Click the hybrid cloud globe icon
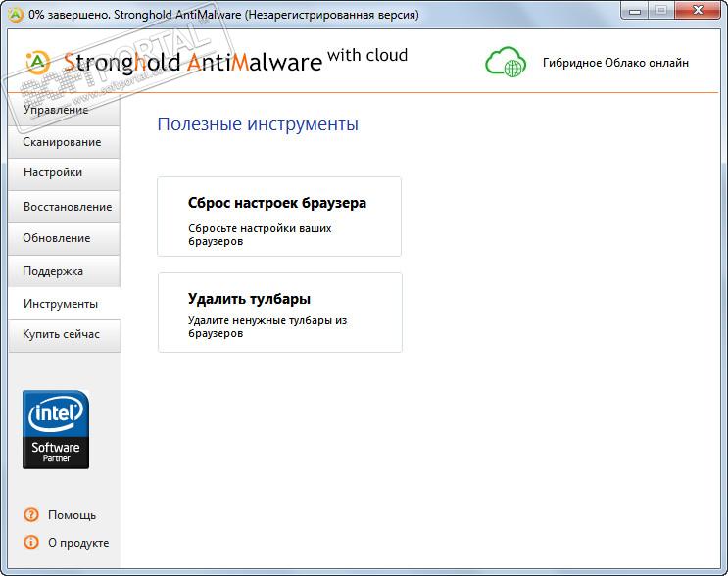Screen dimensions: 728x576 pos(506,62)
